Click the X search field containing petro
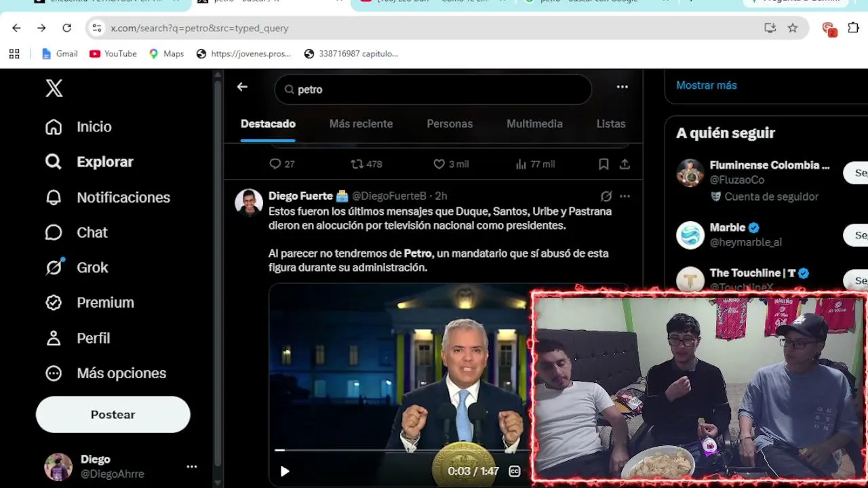The height and width of the screenshot is (488, 868). click(x=433, y=89)
